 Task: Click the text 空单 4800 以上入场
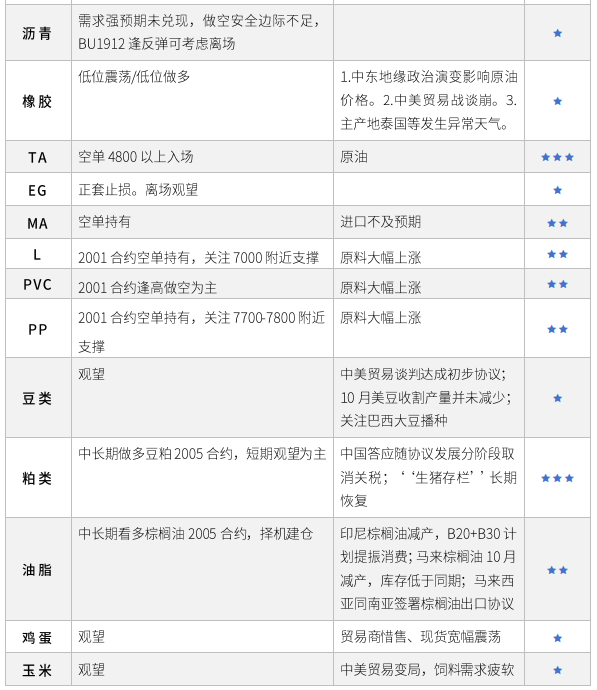coord(136,157)
